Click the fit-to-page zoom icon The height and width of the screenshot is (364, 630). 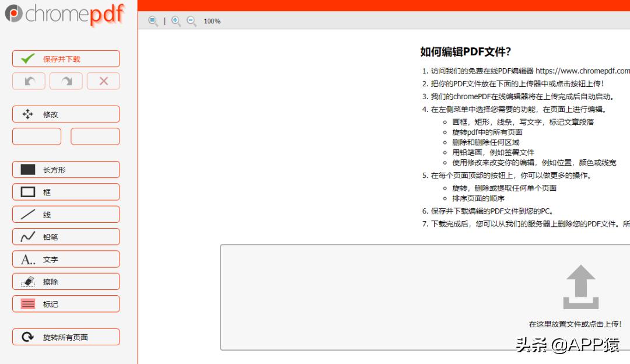pyautogui.click(x=153, y=21)
